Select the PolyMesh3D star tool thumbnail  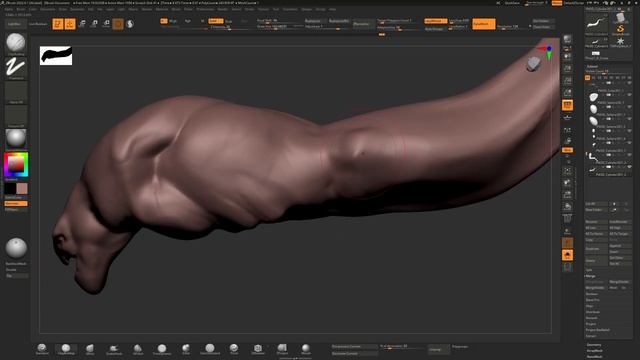click(x=620, y=42)
